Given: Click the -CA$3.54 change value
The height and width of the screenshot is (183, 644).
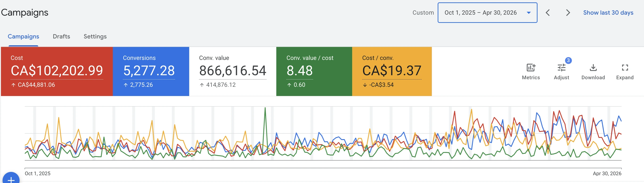Looking at the screenshot, I should (381, 85).
